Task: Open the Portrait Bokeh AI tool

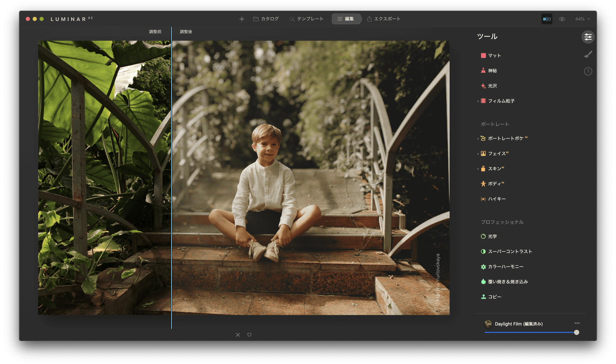Action: click(x=505, y=139)
